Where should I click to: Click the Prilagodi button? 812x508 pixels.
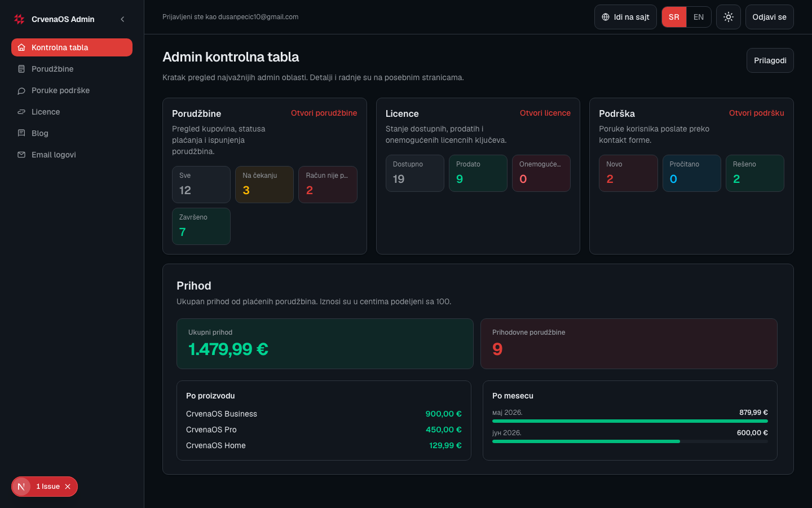coord(770,60)
